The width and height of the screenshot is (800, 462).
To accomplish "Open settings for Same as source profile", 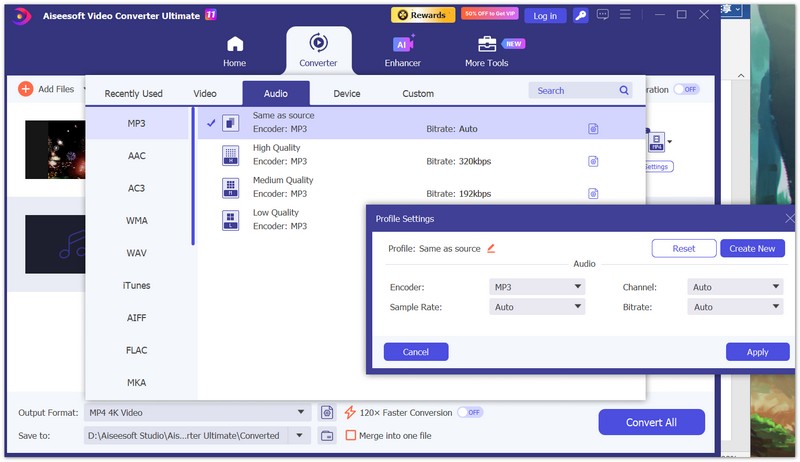I will click(593, 129).
